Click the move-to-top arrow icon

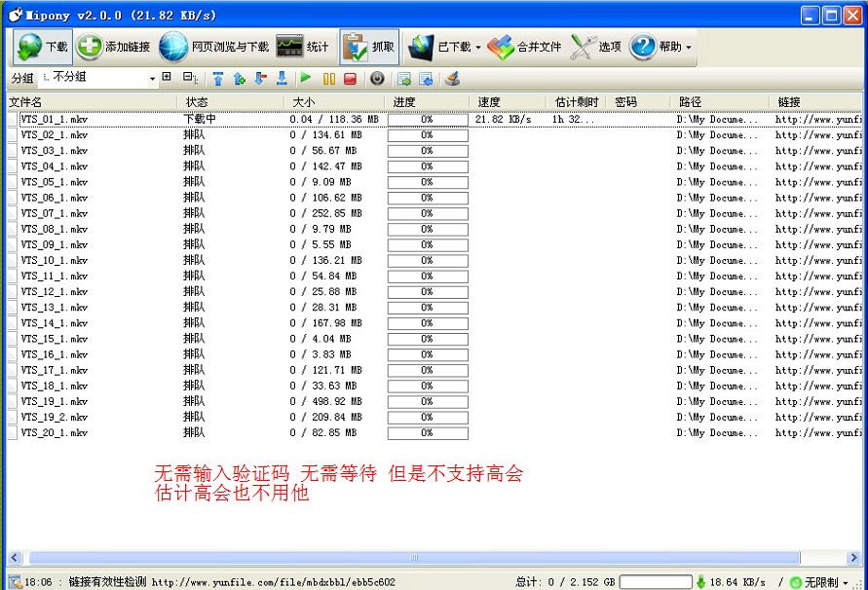tap(217, 78)
